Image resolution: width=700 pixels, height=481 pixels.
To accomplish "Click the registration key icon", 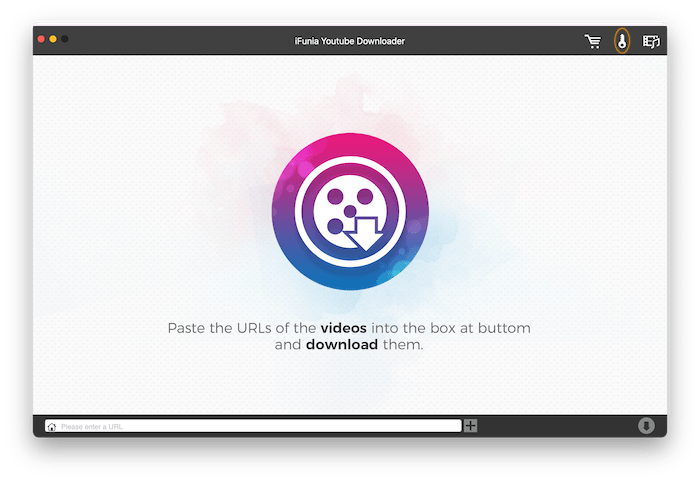I will tap(621, 41).
